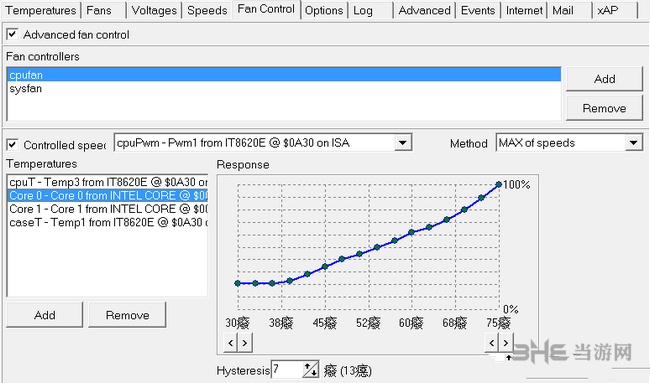Open the Internet tab
This screenshot has height=383, width=650.
pyautogui.click(x=524, y=10)
